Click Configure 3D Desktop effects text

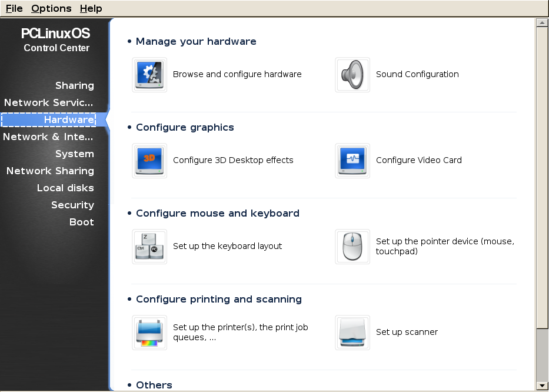[x=233, y=160]
